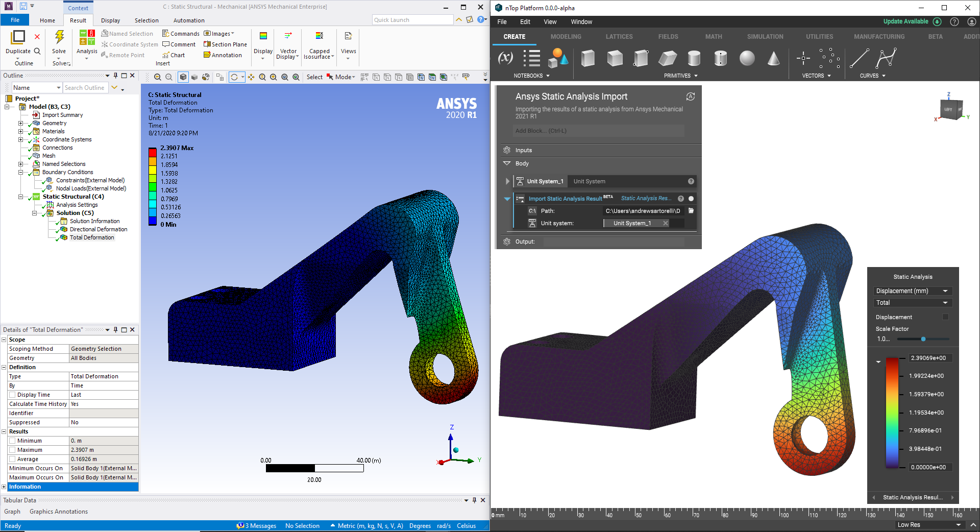Open the ANSYS File menu
This screenshot has width=980, height=532.
click(x=15, y=20)
